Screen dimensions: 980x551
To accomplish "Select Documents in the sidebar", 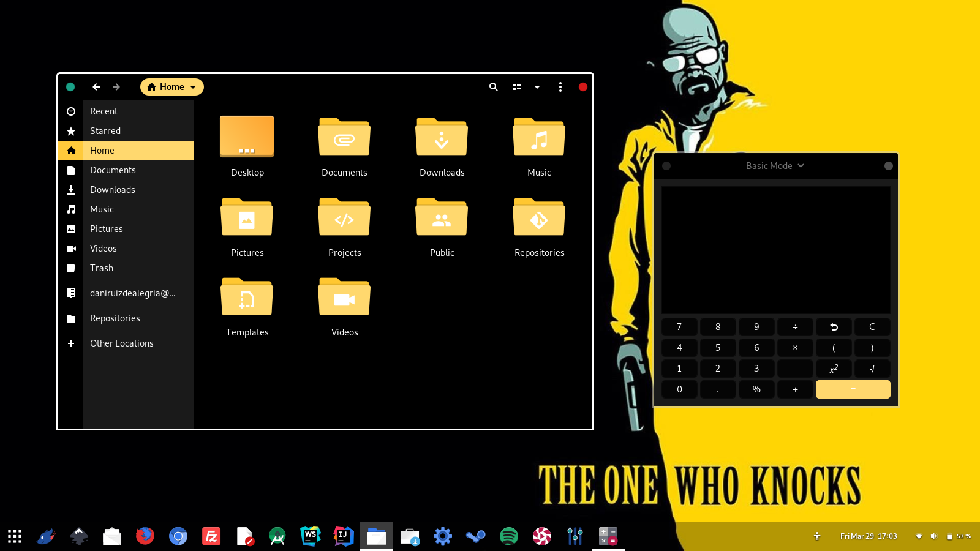I will (126, 170).
